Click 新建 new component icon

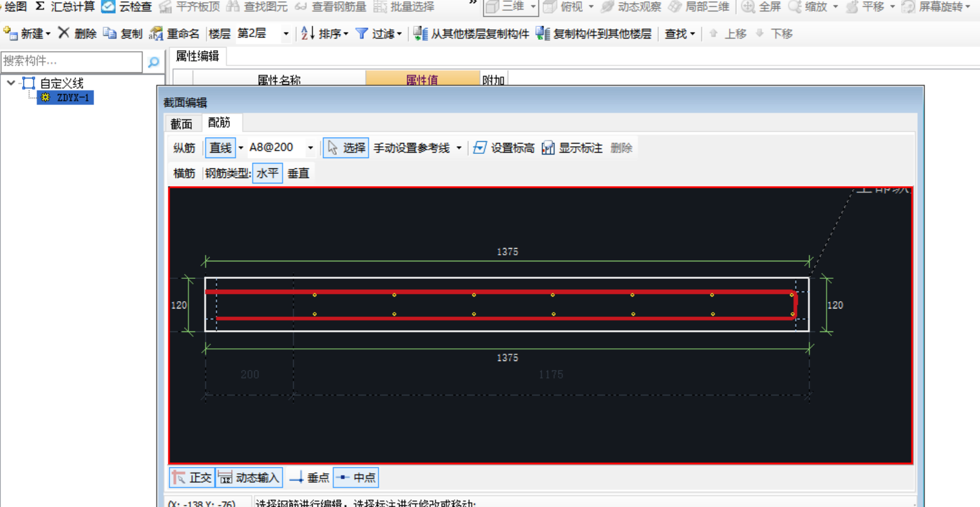(10, 33)
